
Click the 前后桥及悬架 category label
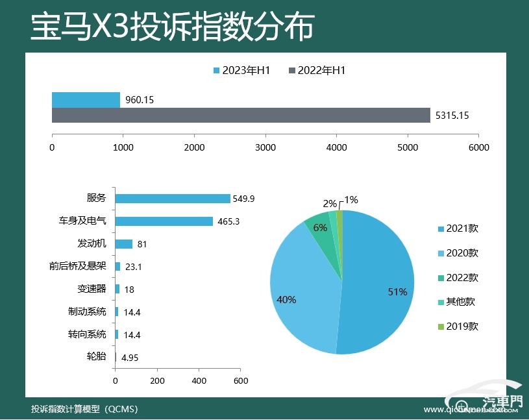pos(78,266)
